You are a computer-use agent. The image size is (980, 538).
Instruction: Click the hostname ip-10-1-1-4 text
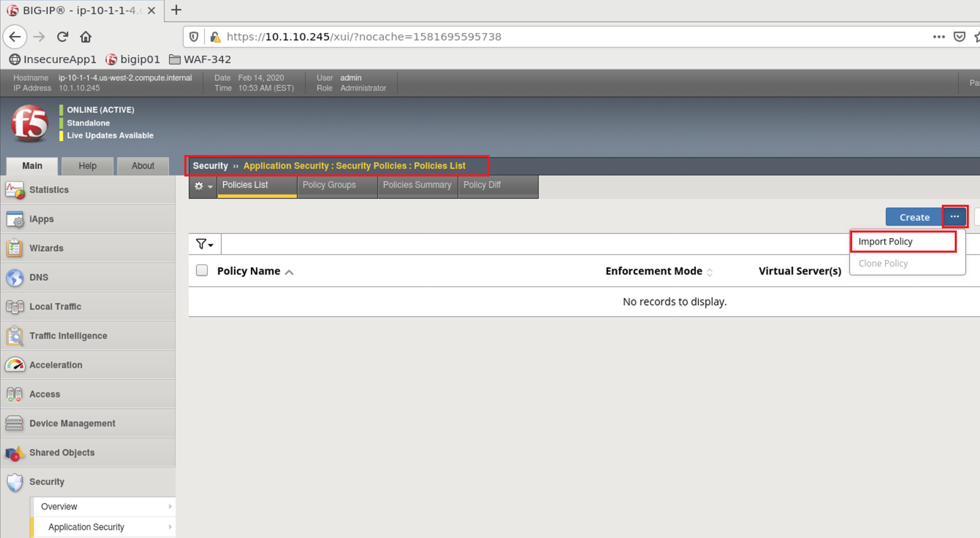click(125, 78)
